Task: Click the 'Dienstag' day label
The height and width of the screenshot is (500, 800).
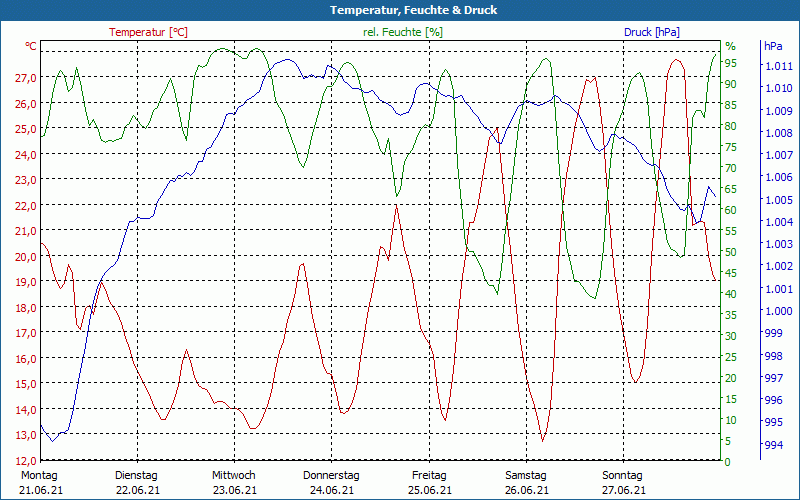Action: pyautogui.click(x=136, y=476)
